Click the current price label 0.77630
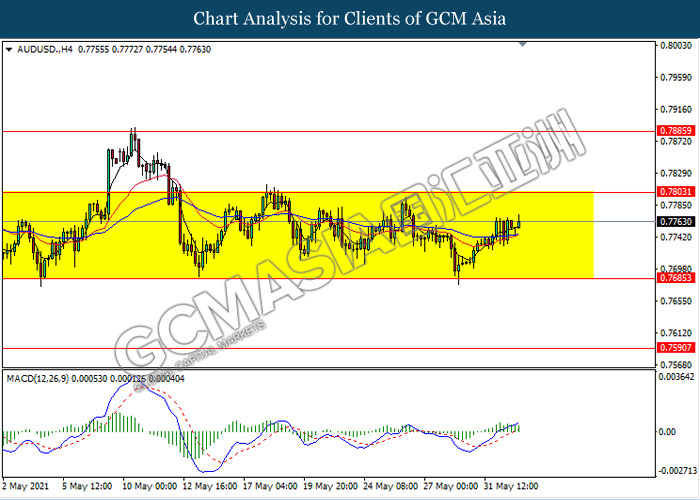 pos(676,221)
